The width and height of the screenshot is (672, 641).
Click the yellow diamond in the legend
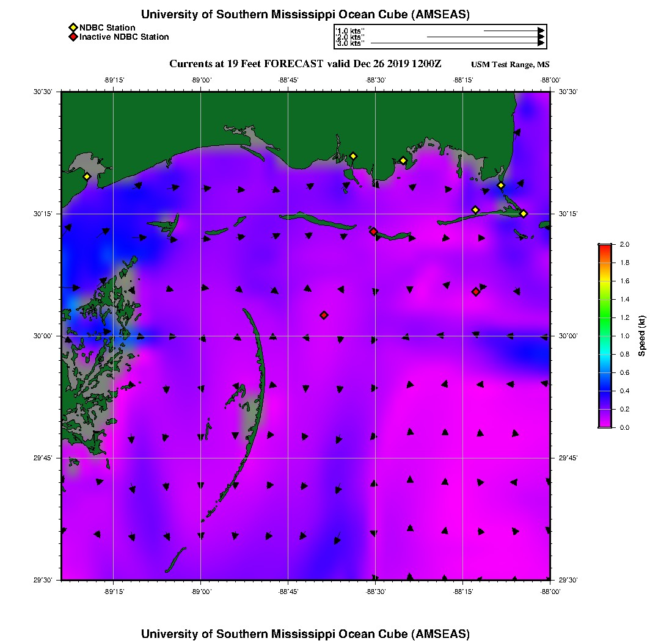(73, 27)
